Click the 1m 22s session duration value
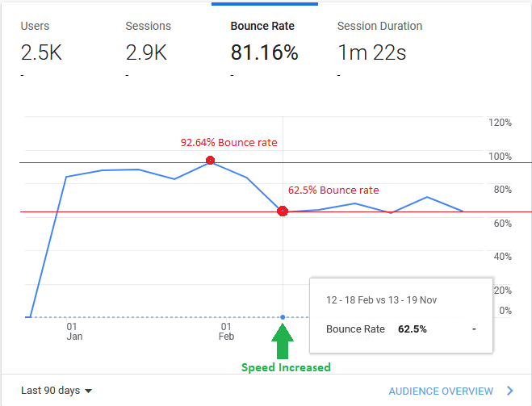The width and height of the screenshot is (532, 406). [x=371, y=54]
